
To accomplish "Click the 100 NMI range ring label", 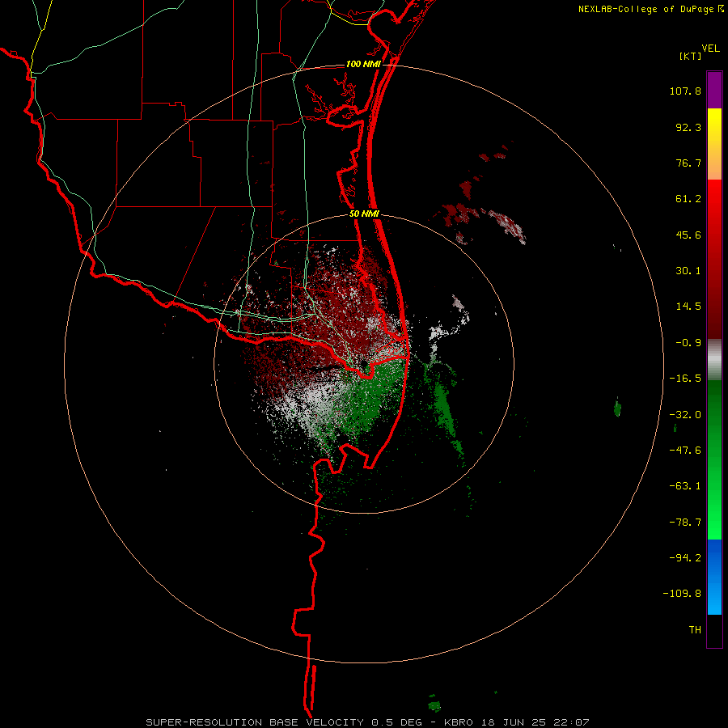I will pos(363,64).
